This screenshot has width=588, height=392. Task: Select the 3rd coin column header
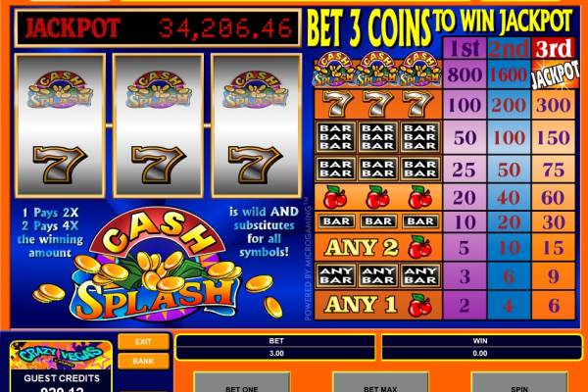553,48
